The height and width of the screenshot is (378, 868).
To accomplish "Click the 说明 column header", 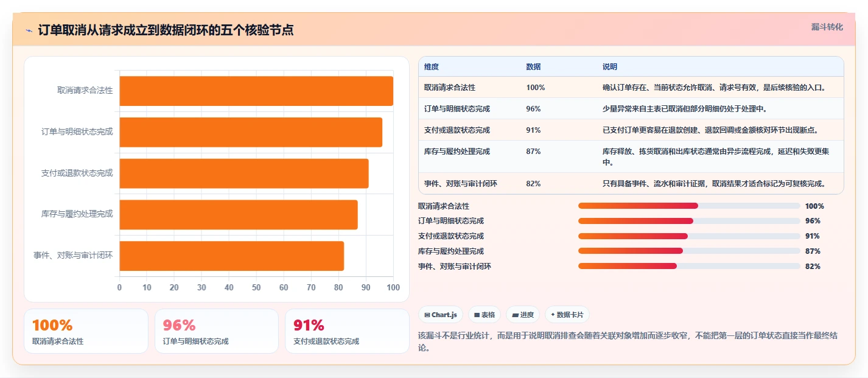I will click(x=610, y=66).
